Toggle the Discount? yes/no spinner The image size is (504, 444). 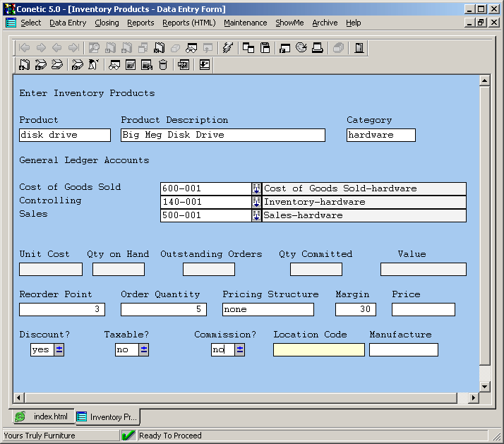(59, 349)
